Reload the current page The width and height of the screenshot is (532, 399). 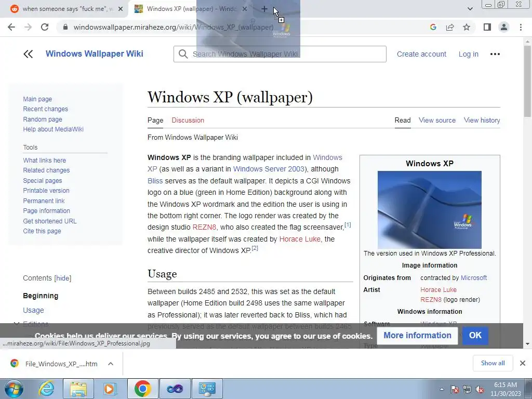coord(45,27)
